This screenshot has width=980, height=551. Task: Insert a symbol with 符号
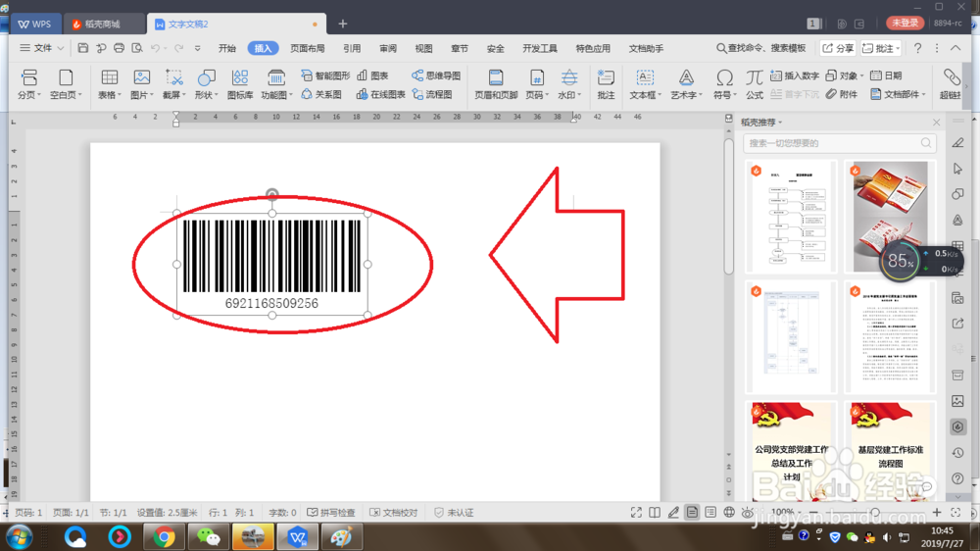click(x=724, y=84)
